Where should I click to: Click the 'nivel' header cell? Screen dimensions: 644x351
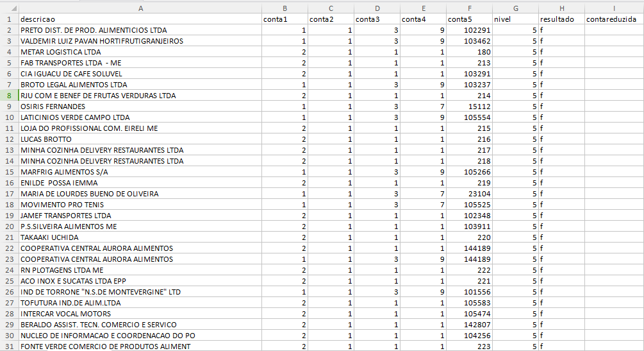(516, 19)
